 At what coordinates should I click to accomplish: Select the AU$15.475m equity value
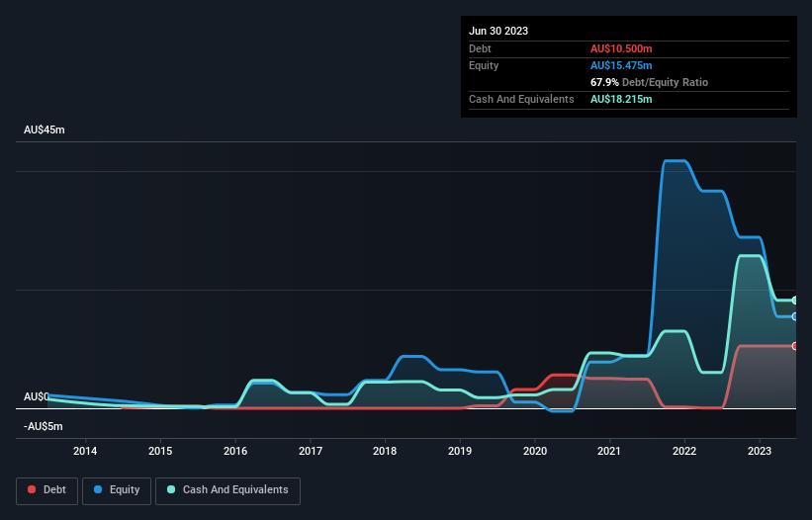621,65
